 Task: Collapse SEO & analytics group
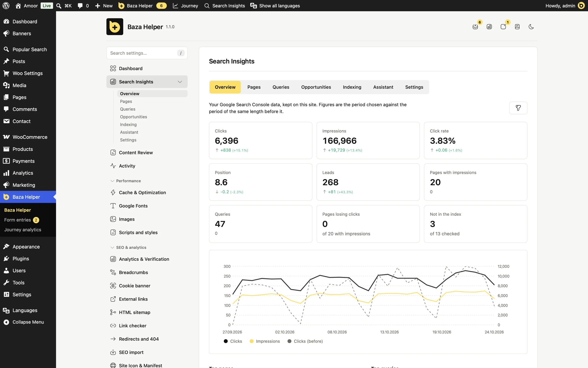[x=128, y=247]
